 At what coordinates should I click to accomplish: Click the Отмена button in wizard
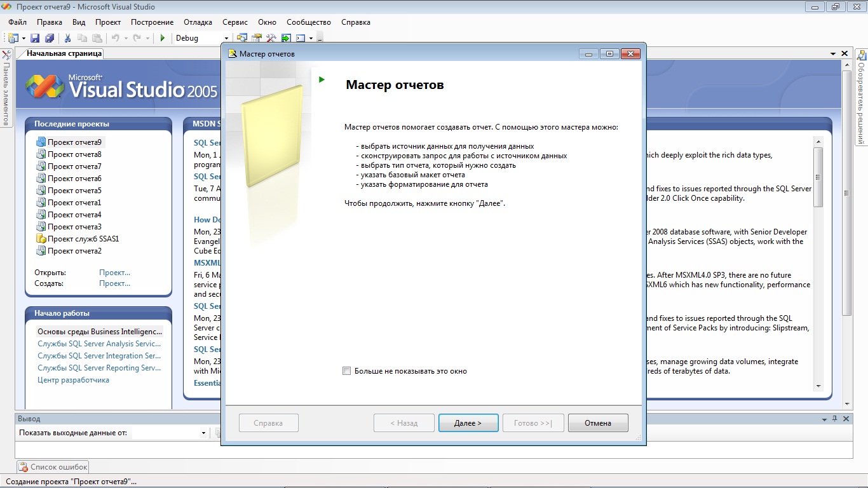point(598,423)
